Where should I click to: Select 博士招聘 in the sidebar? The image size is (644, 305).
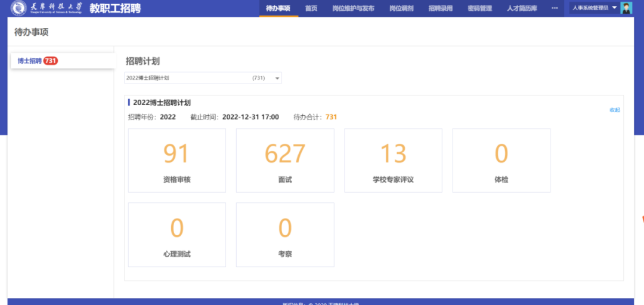click(x=30, y=61)
